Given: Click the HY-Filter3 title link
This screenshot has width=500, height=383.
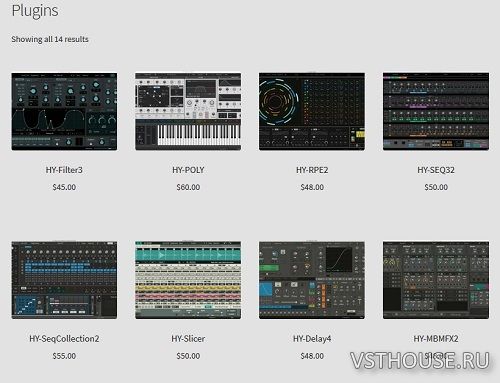Looking at the screenshot, I should pyautogui.click(x=64, y=170).
